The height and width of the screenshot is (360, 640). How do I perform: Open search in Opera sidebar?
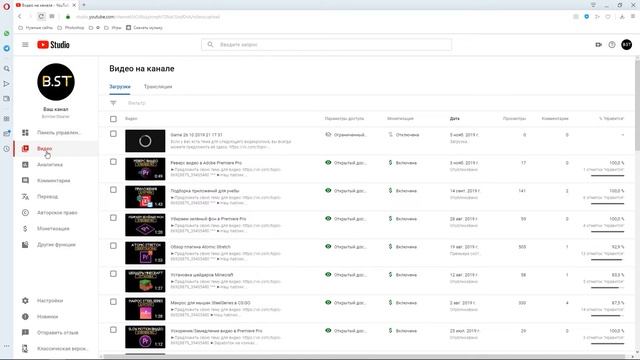(7, 69)
